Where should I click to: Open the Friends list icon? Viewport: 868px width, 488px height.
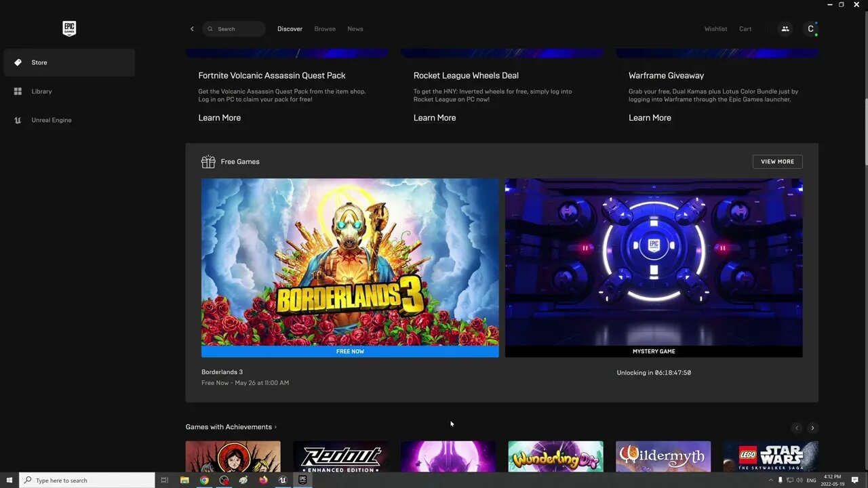point(785,29)
